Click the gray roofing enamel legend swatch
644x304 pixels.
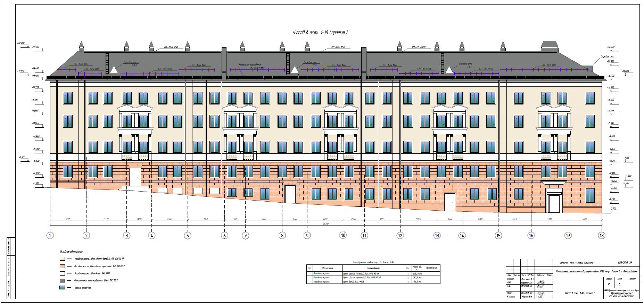63,280
